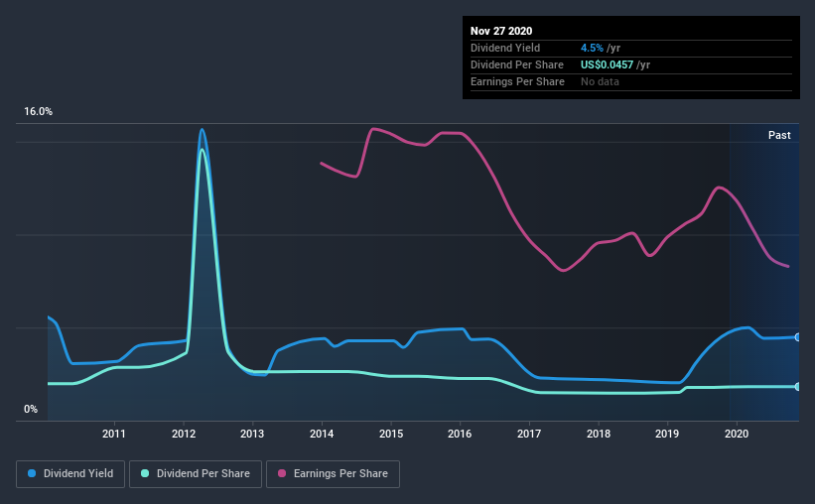Click the 2014 x-axis year label

[x=322, y=434]
